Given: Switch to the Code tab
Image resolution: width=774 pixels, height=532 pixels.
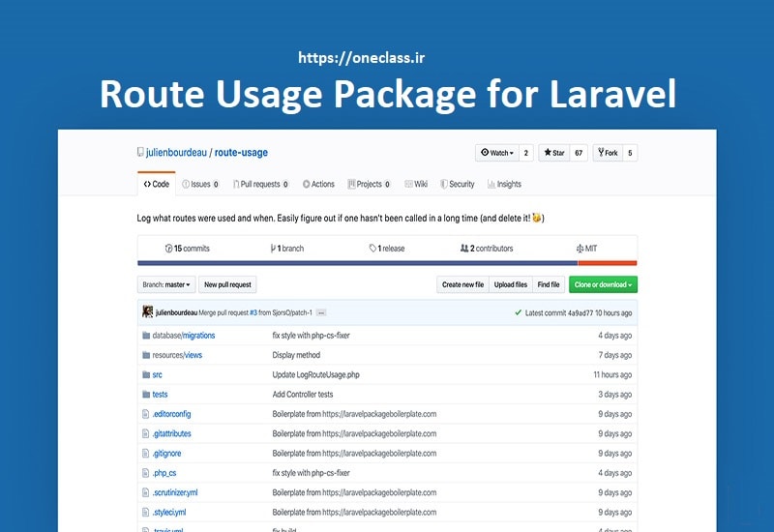Looking at the screenshot, I should point(157,184).
